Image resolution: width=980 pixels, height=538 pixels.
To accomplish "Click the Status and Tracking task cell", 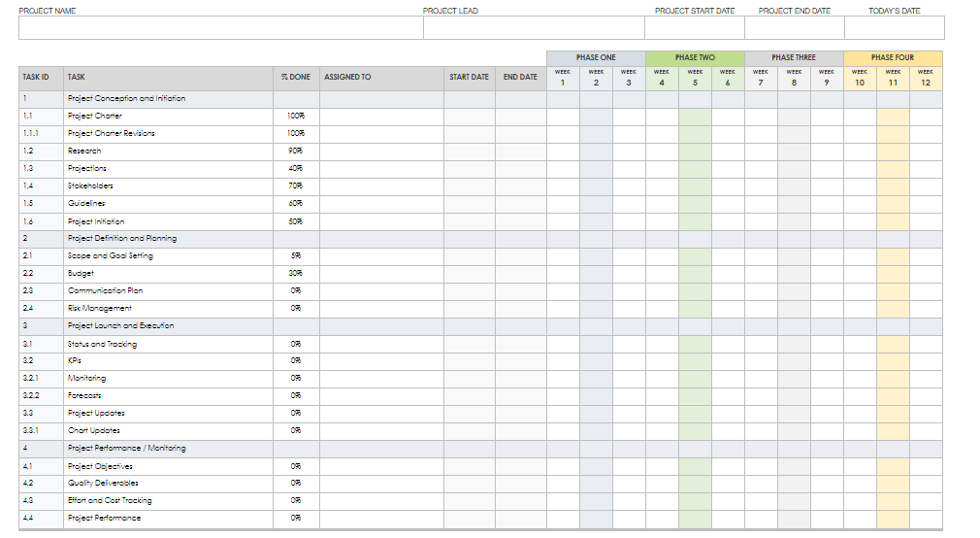I will (x=168, y=345).
